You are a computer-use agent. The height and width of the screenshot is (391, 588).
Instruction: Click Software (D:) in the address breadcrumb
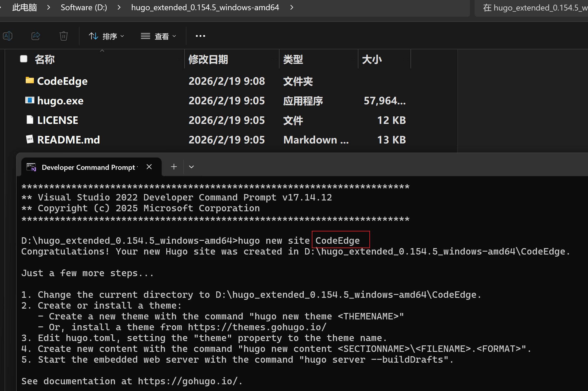(84, 7)
